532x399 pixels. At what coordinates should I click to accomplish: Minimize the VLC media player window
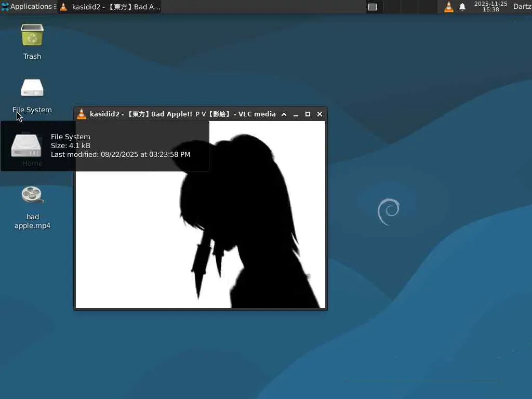[296, 114]
